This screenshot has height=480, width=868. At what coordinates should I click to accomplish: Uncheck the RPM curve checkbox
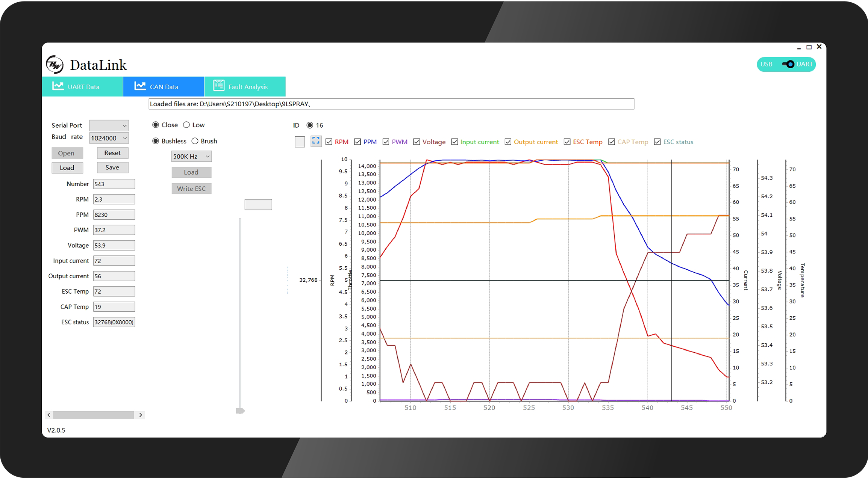[329, 142]
